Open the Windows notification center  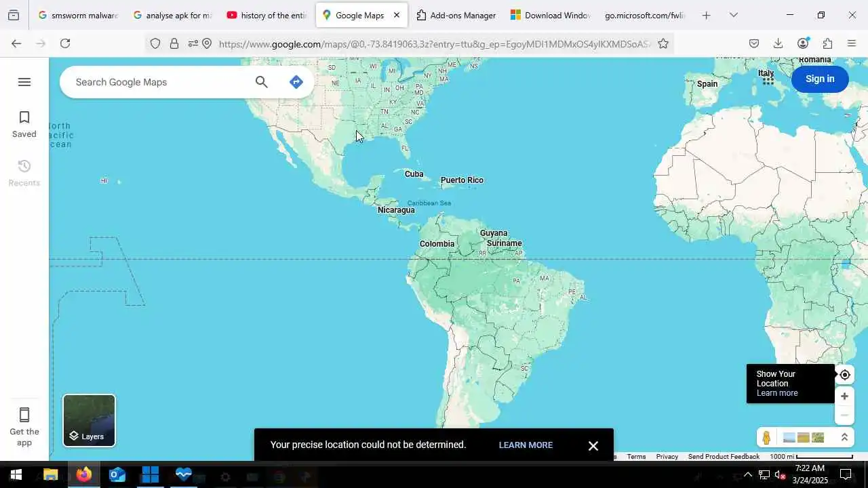coord(846,474)
